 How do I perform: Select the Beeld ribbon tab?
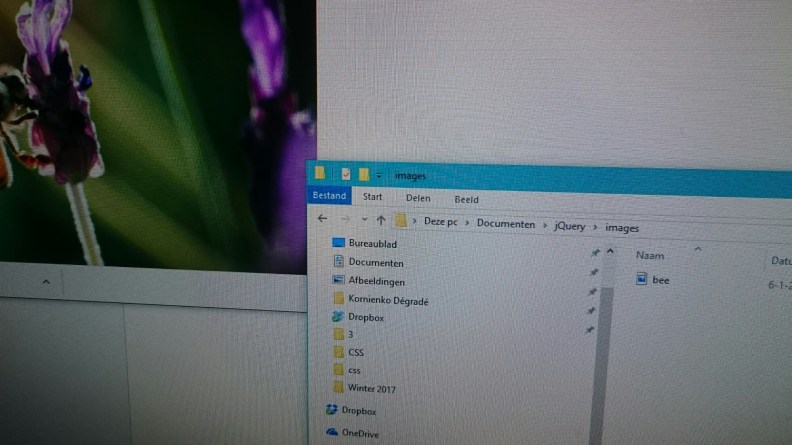[x=466, y=199]
